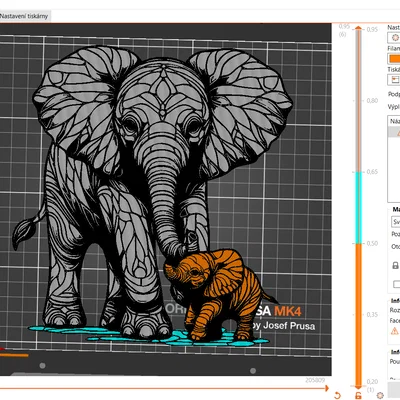Grab the top thumb of the vertical layer slider
400x400 pixels.
click(x=358, y=29)
